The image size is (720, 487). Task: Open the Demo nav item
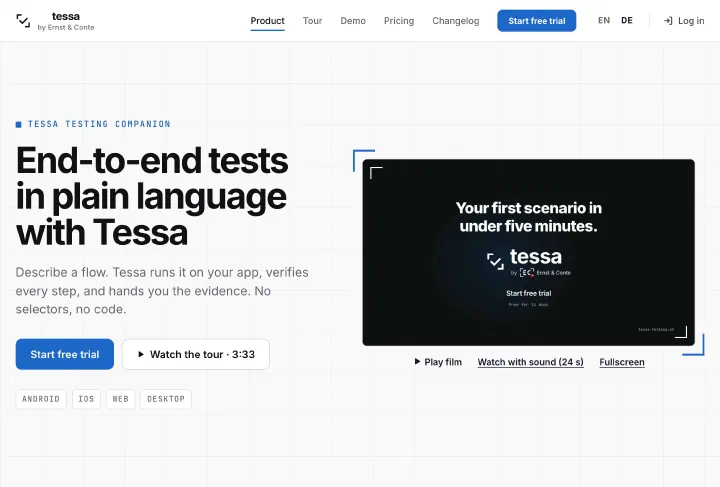tap(353, 21)
